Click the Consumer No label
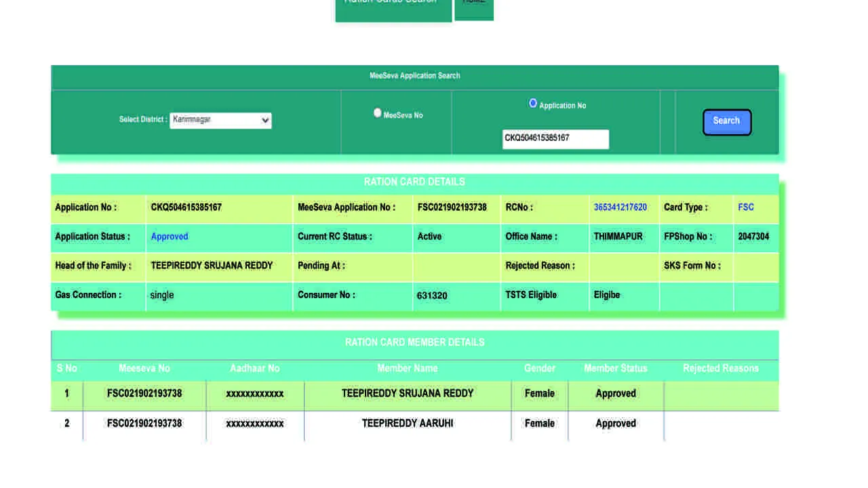 click(x=326, y=296)
